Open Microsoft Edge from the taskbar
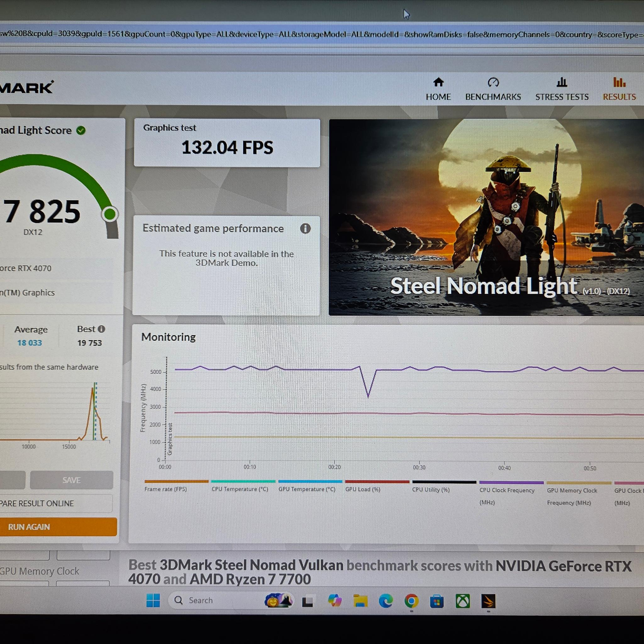This screenshot has width=644, height=644. (386, 601)
